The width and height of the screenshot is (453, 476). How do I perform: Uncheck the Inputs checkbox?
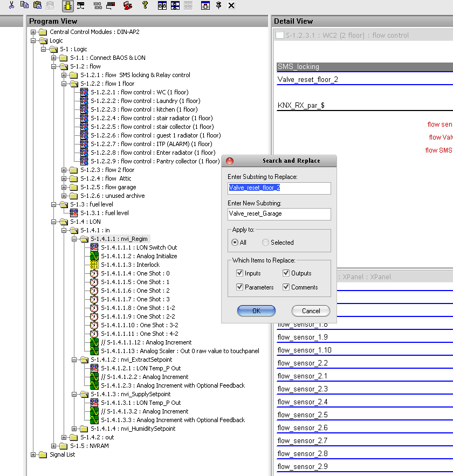coord(239,273)
